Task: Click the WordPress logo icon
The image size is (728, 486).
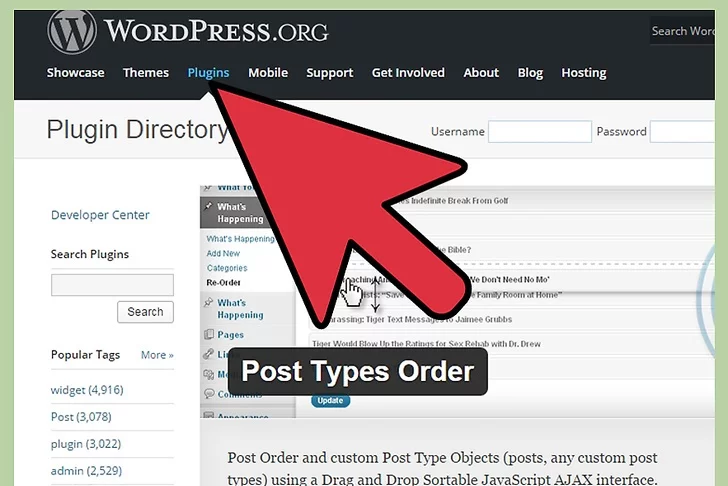Action: tap(71, 32)
